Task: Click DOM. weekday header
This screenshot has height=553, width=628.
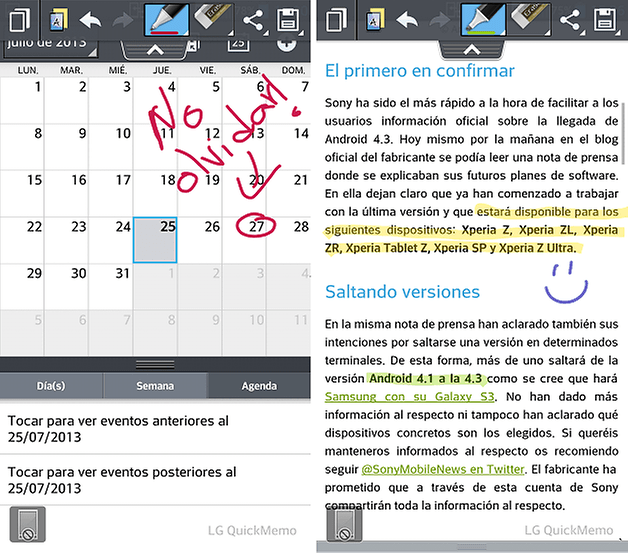Action: point(293,70)
